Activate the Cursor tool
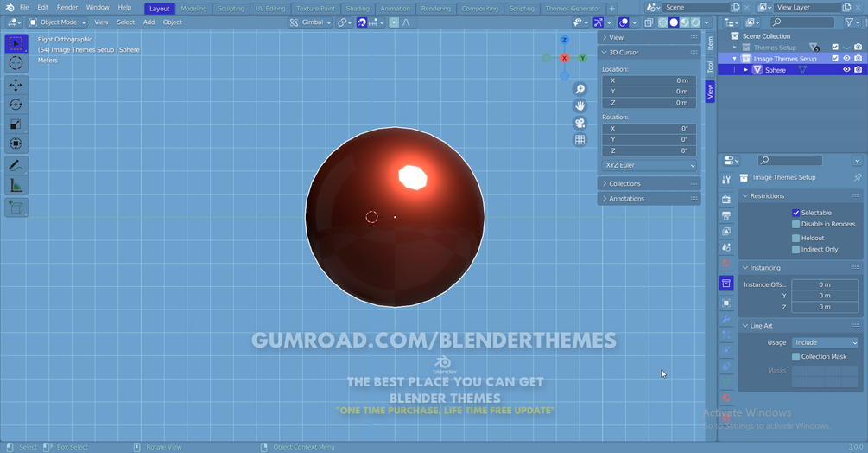868x453 pixels. coord(16,63)
